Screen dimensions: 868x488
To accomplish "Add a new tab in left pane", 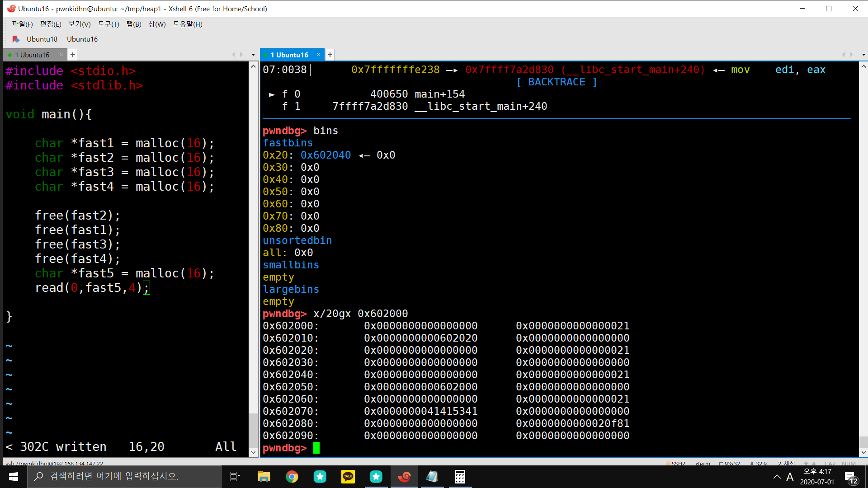I will click(73, 55).
